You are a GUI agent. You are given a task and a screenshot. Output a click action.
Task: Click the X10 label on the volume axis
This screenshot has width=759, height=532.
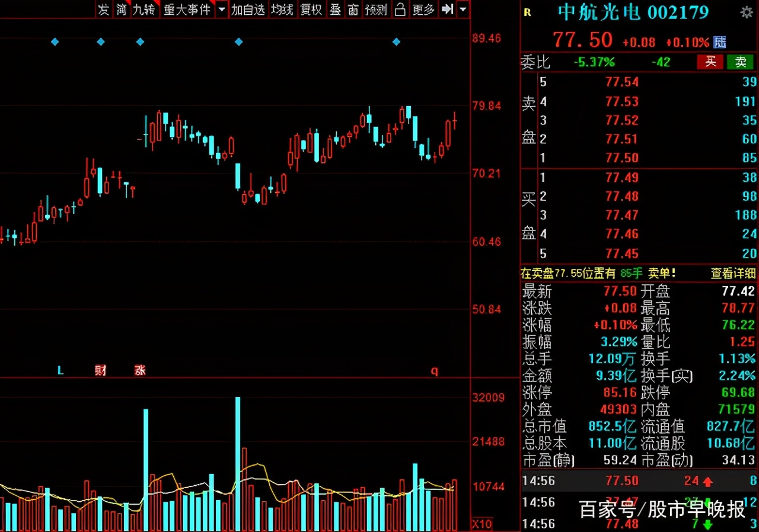[x=481, y=524]
